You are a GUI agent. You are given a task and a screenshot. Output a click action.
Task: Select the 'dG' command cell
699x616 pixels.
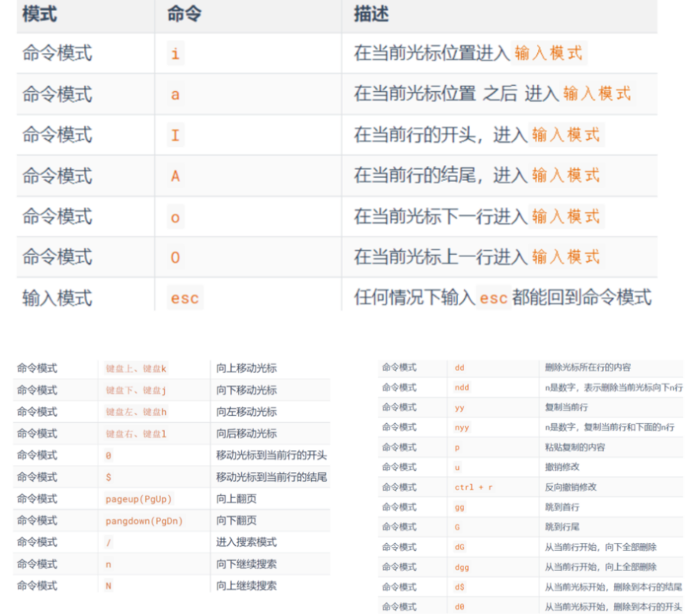pos(459,547)
